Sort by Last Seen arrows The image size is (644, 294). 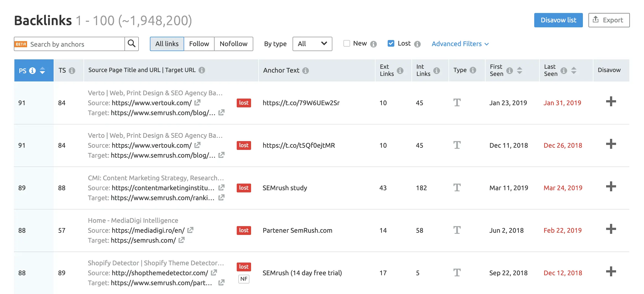point(574,71)
